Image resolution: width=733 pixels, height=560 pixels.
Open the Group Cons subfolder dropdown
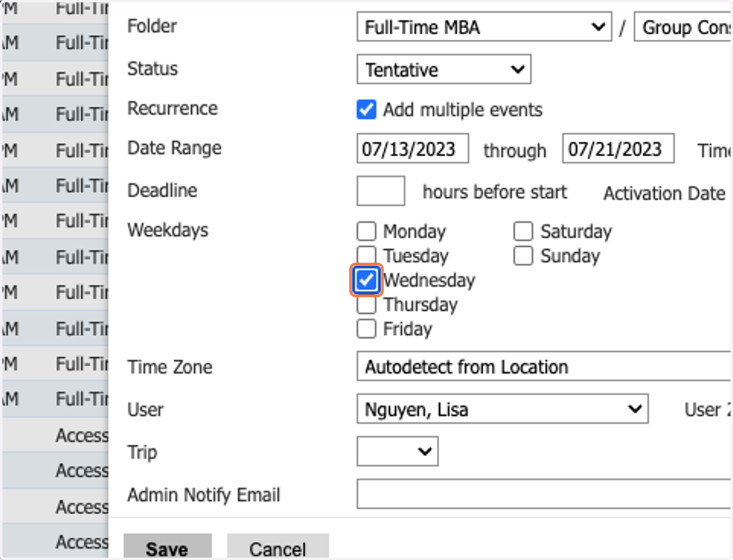click(683, 27)
